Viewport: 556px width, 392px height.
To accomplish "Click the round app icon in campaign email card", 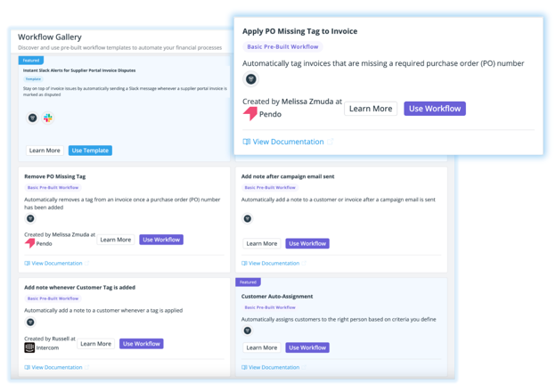I will pyautogui.click(x=248, y=218).
